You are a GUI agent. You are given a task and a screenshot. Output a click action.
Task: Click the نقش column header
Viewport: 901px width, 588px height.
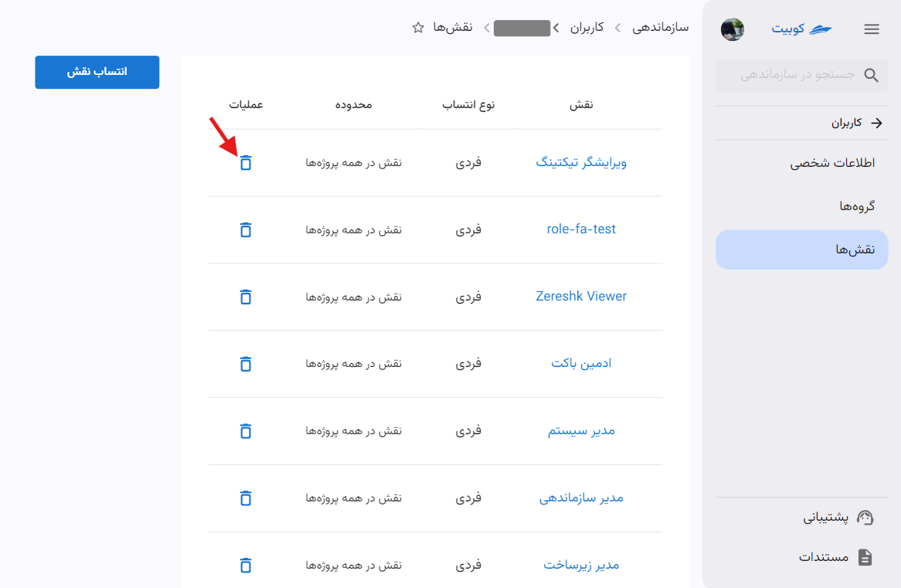tap(581, 104)
